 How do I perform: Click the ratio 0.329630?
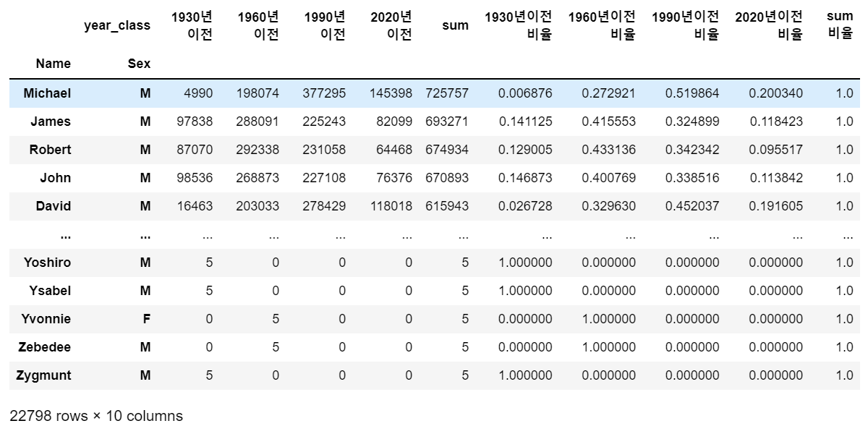(609, 206)
